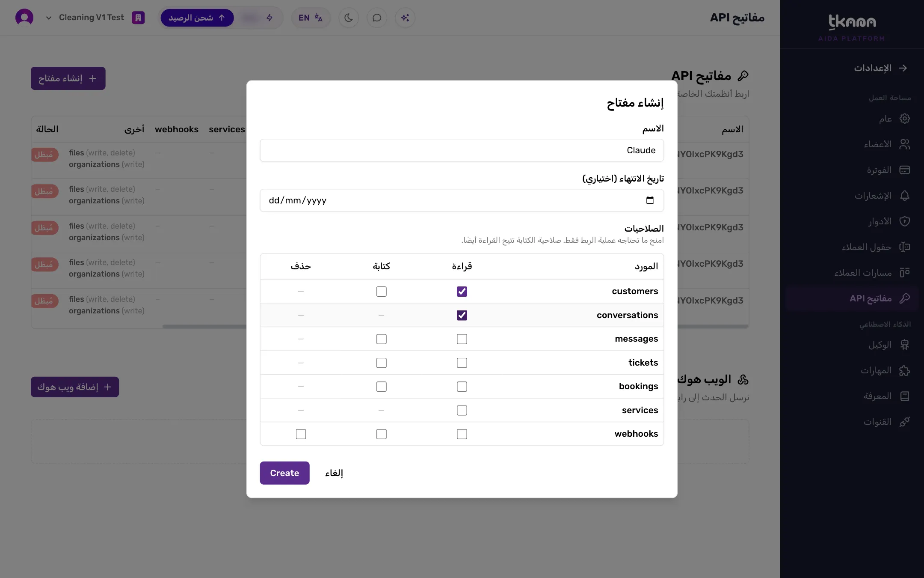Enable bookings read permission
Image resolution: width=924 pixels, height=578 pixels.
pyautogui.click(x=462, y=387)
